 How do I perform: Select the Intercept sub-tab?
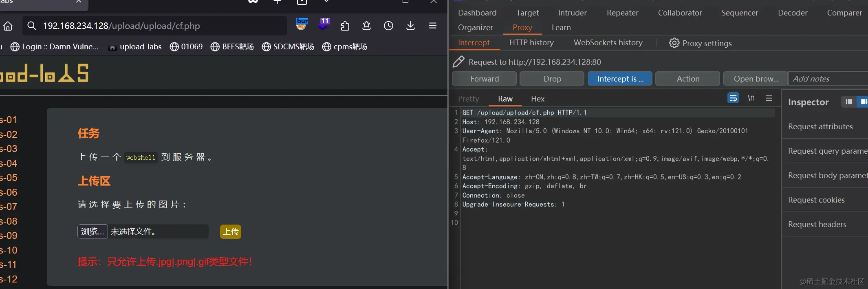tap(474, 42)
